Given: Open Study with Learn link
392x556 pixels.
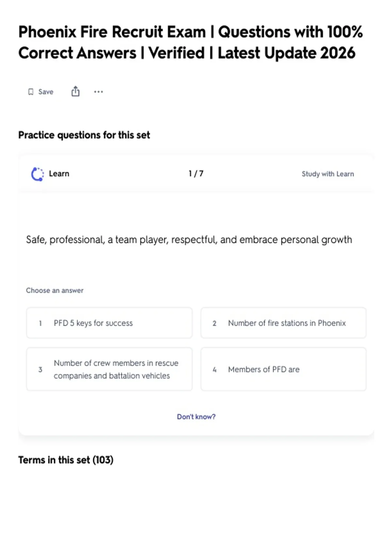Looking at the screenshot, I should [328, 174].
